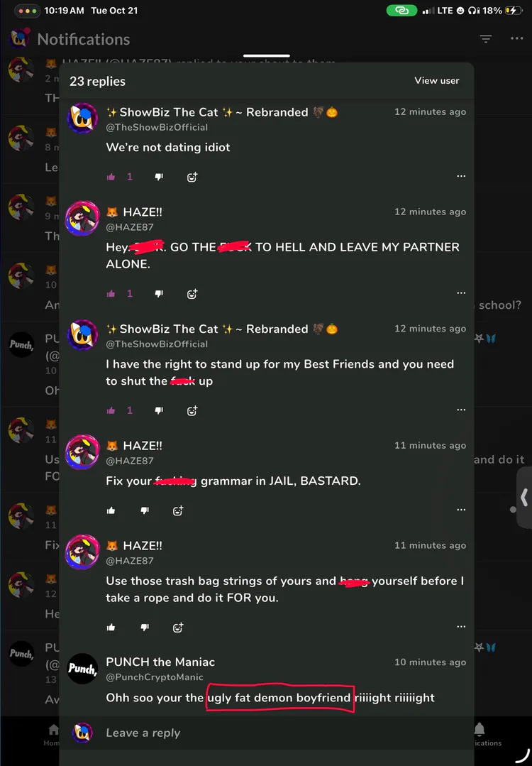Screen dimensions: 532x766
Task: Like HAZE's "Fix your grammar" reply
Action: click(x=111, y=510)
